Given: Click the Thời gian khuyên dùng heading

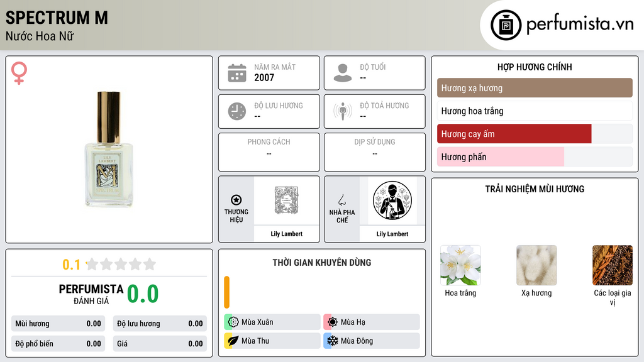Looking at the screenshot, I should point(322,262).
